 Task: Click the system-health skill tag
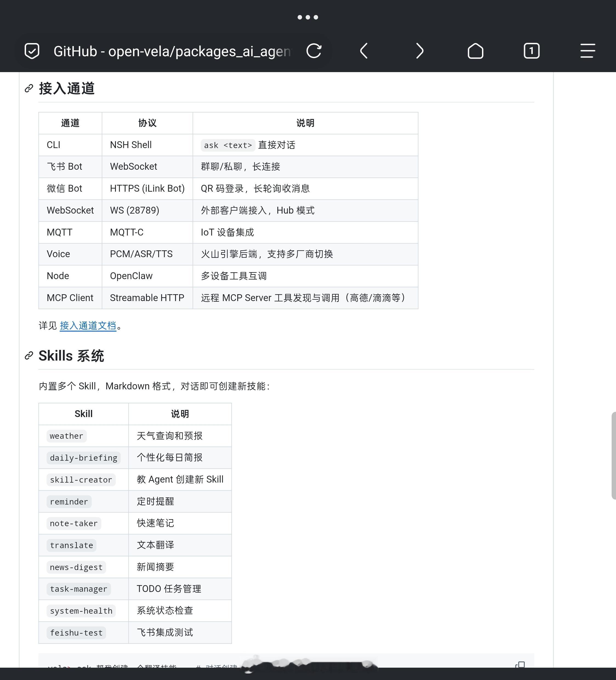[x=81, y=611]
